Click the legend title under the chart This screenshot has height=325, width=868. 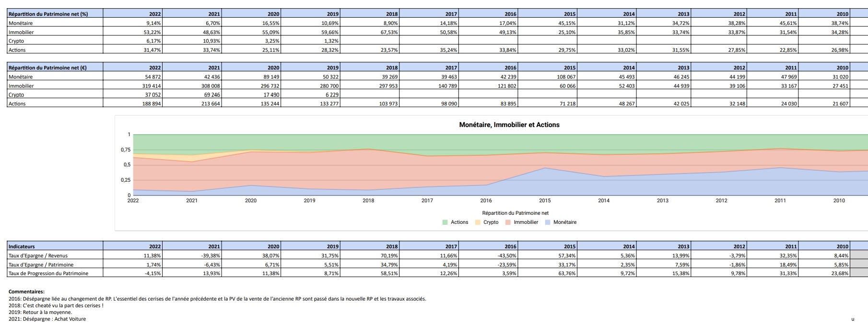point(516,213)
